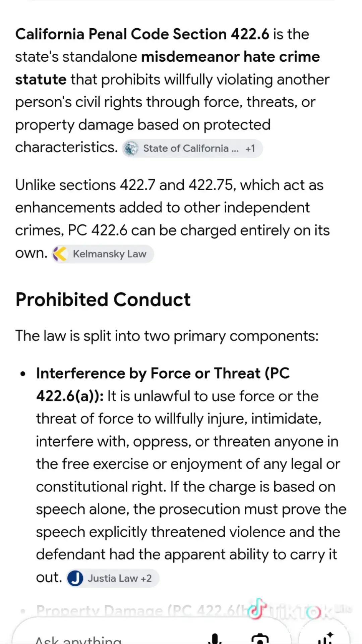This screenshot has width=362, height=644.
Task: Tap Interference by Force or Threat bullet title
Action: click(x=163, y=384)
